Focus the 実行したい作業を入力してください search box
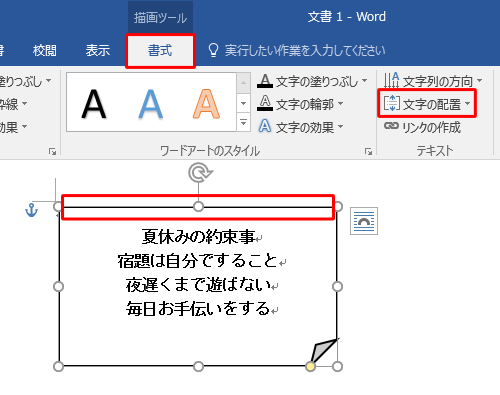 pos(305,51)
